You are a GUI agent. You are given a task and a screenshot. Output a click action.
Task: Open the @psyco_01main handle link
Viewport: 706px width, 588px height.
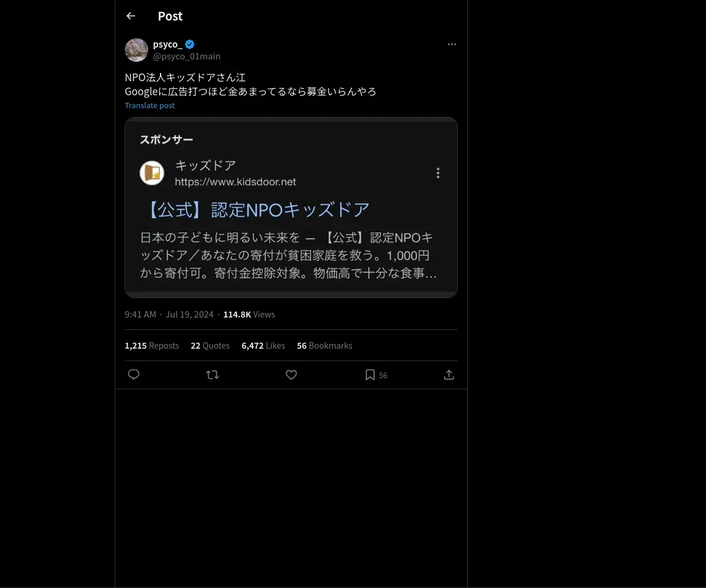187,56
